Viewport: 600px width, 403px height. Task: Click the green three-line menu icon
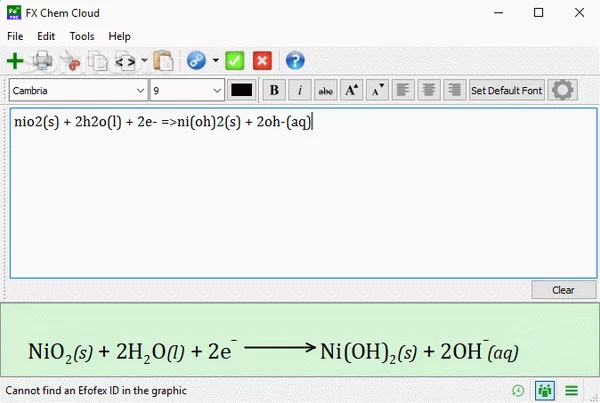tap(572, 391)
